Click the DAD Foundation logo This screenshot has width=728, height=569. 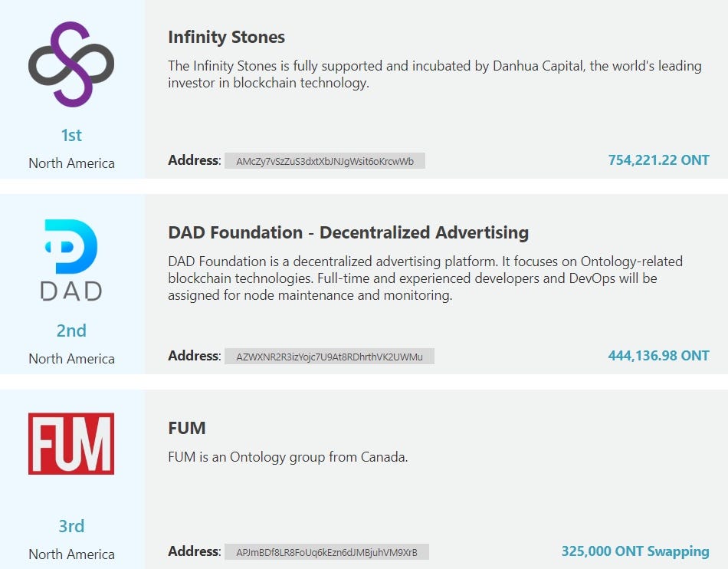(71, 260)
